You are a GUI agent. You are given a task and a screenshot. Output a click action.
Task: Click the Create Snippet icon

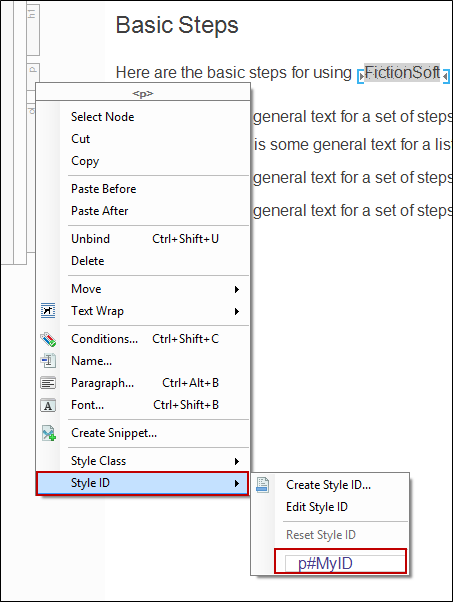48,433
